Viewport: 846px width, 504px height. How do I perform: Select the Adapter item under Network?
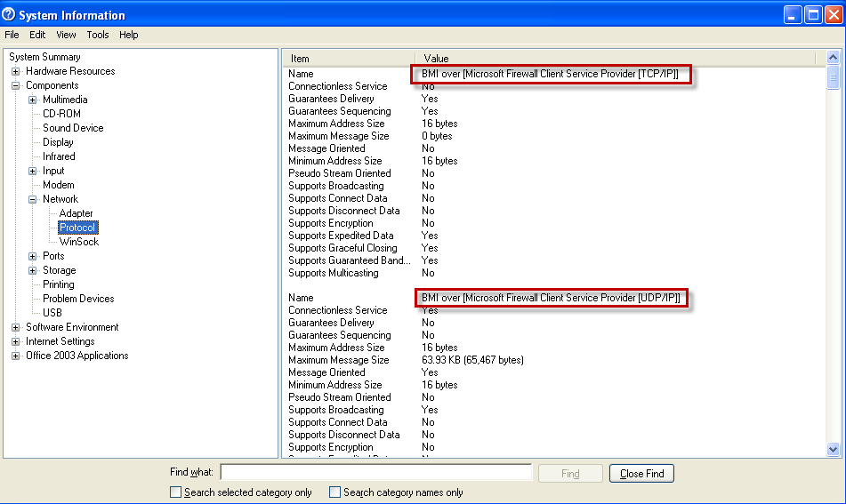coord(77,213)
